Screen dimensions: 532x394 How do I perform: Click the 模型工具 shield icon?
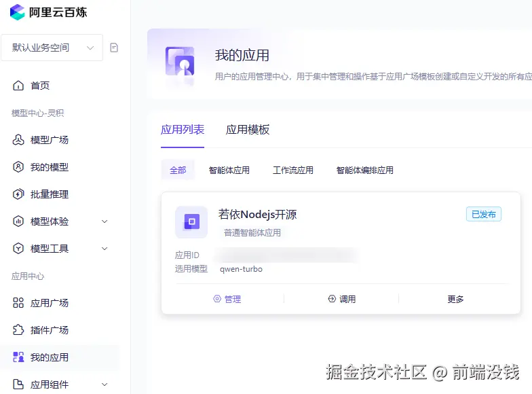click(x=18, y=249)
